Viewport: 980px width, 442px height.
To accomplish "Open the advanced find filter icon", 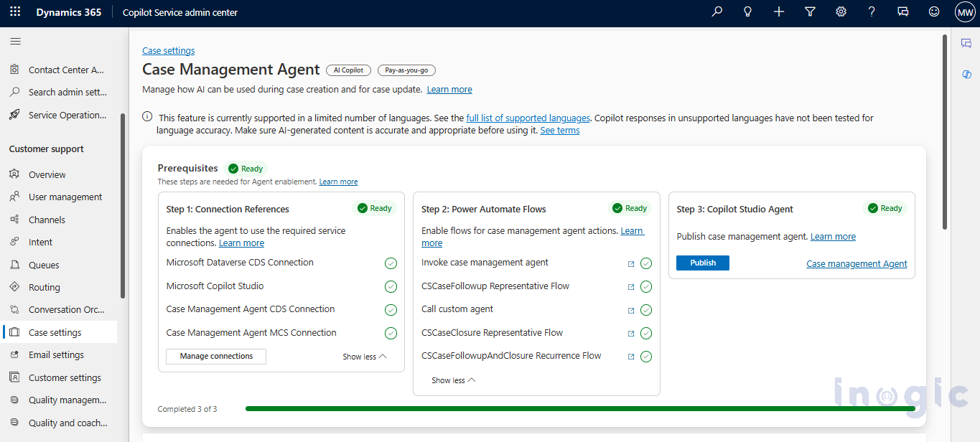I will pyautogui.click(x=810, y=12).
